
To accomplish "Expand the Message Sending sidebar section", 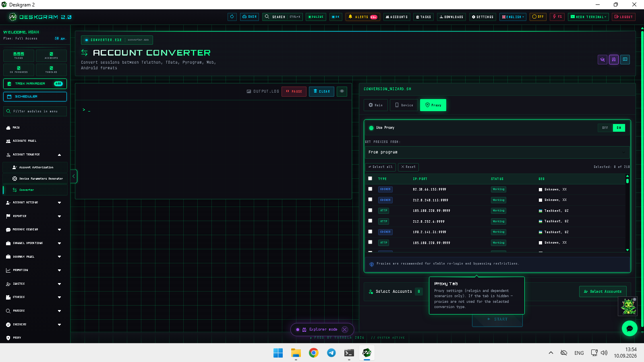I will pyautogui.click(x=34, y=230).
